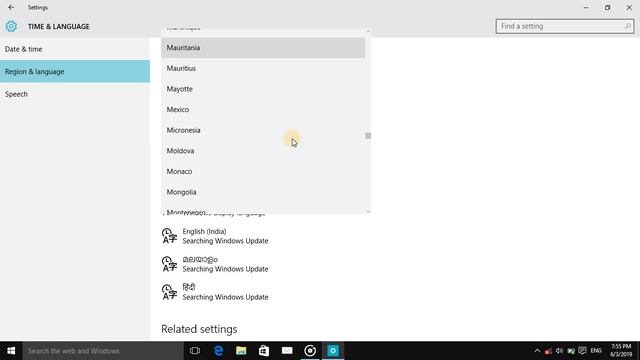Screen dimensions: 640x360
Task: Choose Monaco from country list
Action: click(x=263, y=171)
